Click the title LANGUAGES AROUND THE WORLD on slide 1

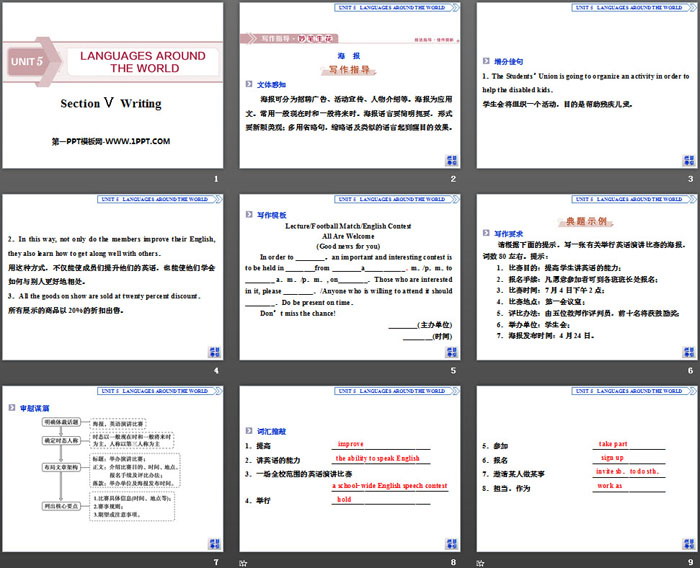click(143, 62)
